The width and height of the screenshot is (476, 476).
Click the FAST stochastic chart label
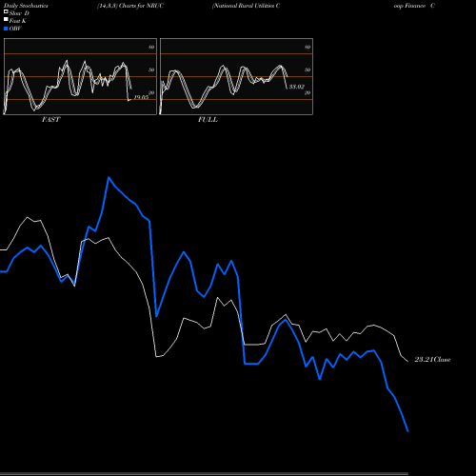(x=50, y=120)
